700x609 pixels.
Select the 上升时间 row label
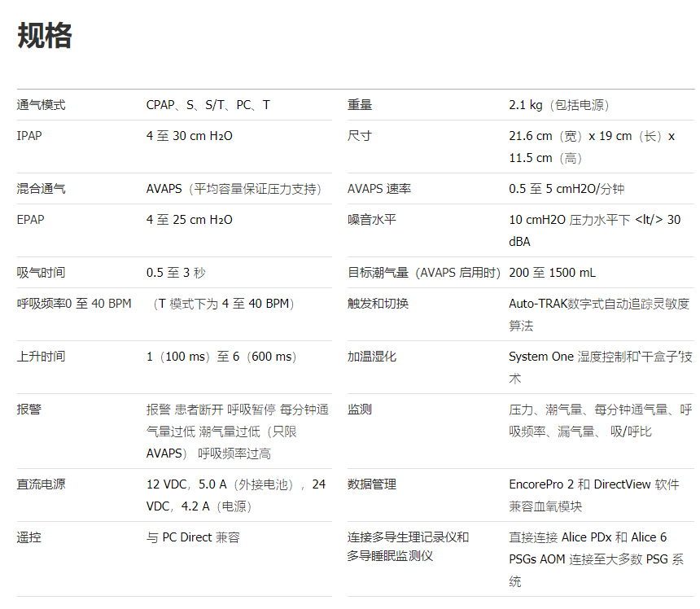click(x=41, y=357)
